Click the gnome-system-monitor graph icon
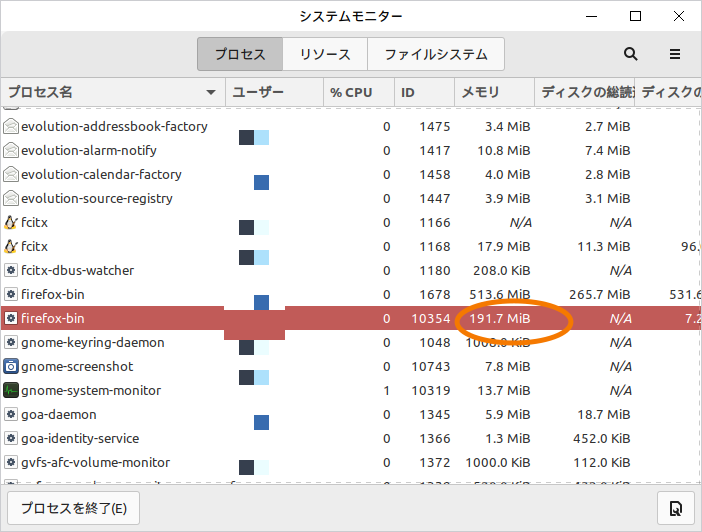 (x=11, y=390)
